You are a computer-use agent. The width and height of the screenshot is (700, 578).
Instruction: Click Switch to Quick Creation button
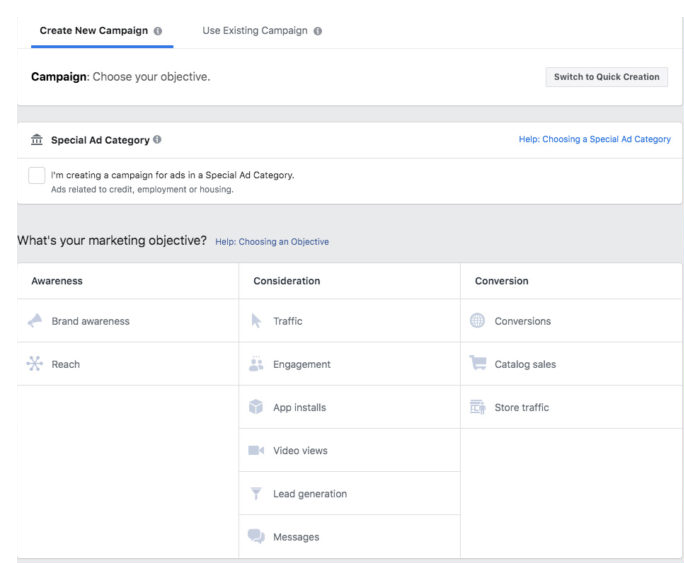click(x=606, y=77)
